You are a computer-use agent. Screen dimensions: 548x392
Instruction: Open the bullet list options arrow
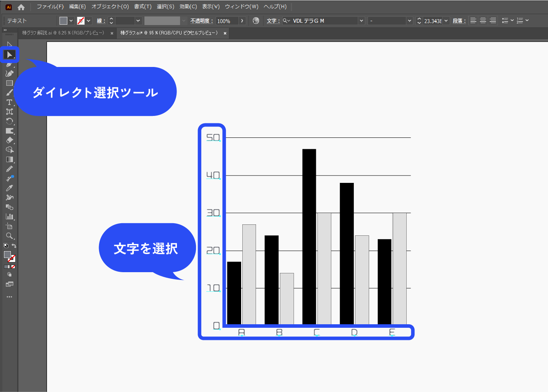[512, 20]
